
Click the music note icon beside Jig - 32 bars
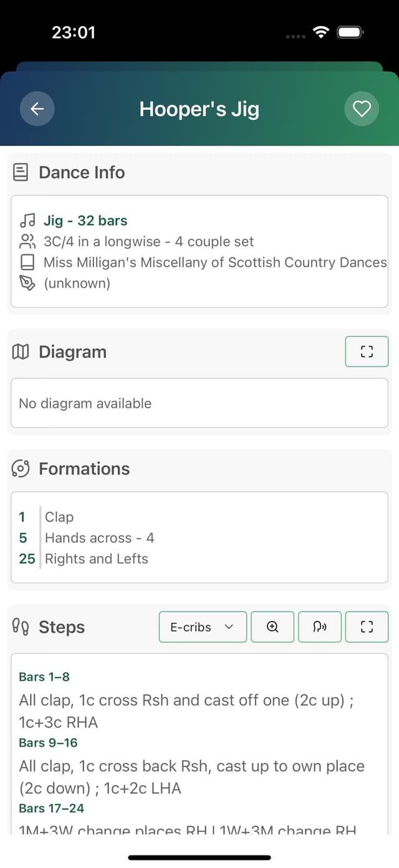pos(27,220)
